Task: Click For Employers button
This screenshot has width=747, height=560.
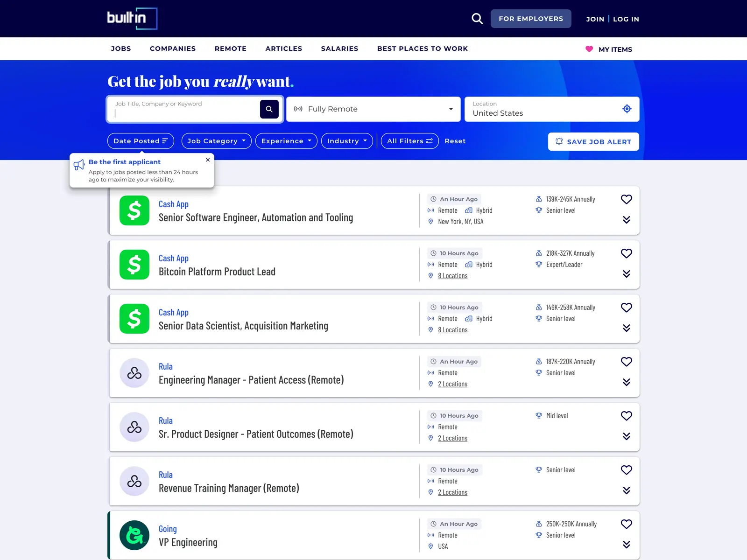Action: point(531,19)
